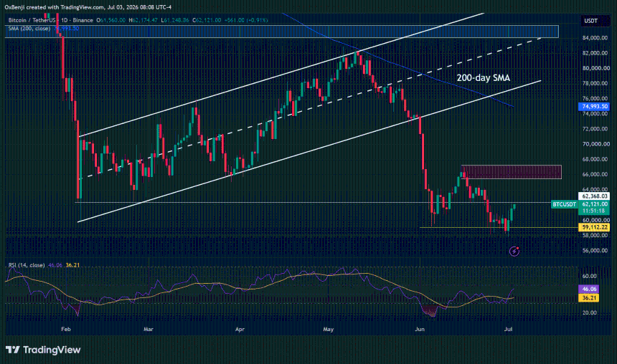Select the blue supply zone rectangle at top
The height and width of the screenshot is (364, 617).
tap(281, 32)
